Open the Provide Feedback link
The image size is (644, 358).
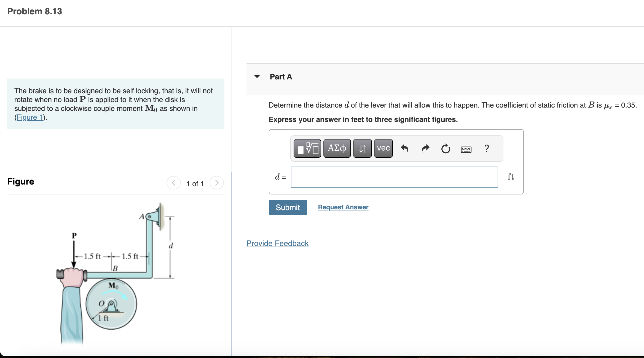pyautogui.click(x=277, y=243)
